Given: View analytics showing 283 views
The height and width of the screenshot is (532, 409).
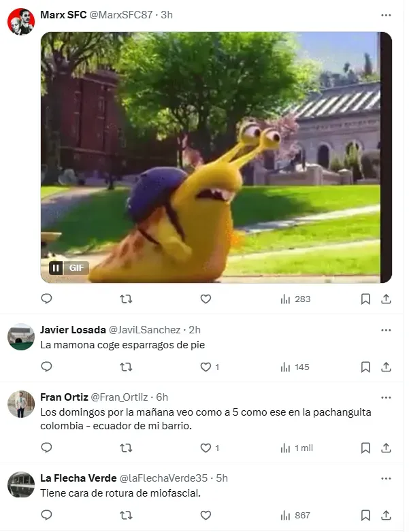Looking at the screenshot, I should 295,299.
